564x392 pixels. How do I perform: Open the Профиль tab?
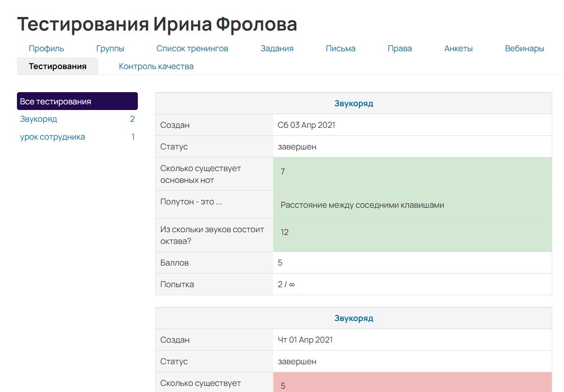click(46, 48)
